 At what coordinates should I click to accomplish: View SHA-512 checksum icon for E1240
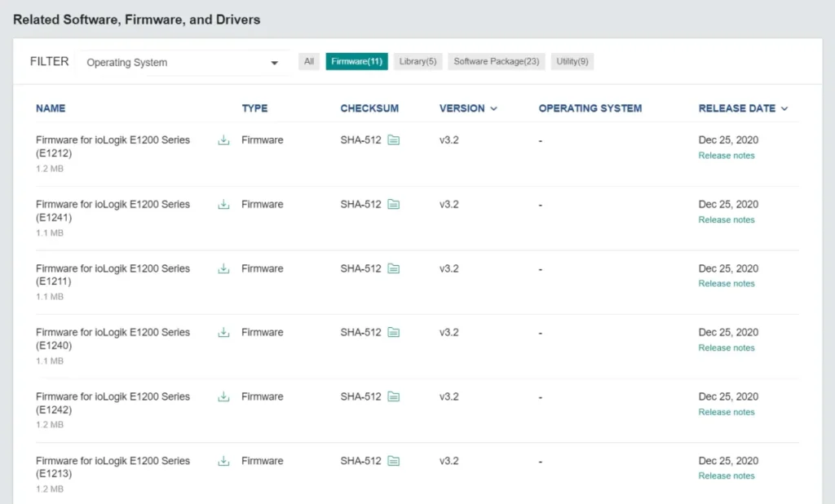click(394, 333)
